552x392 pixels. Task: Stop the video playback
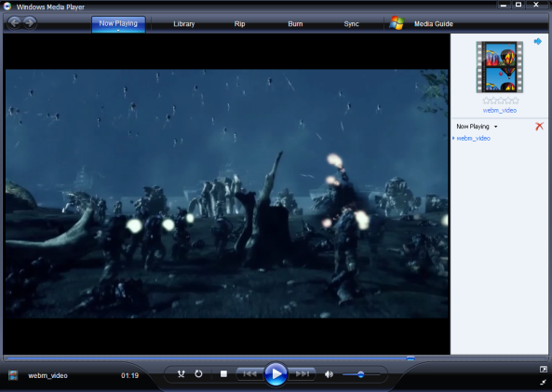click(223, 373)
